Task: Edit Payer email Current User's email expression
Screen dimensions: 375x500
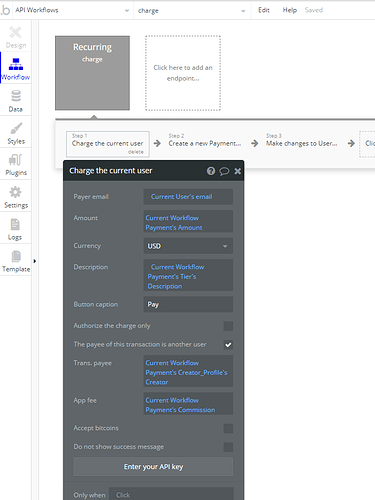Action: click(188, 197)
